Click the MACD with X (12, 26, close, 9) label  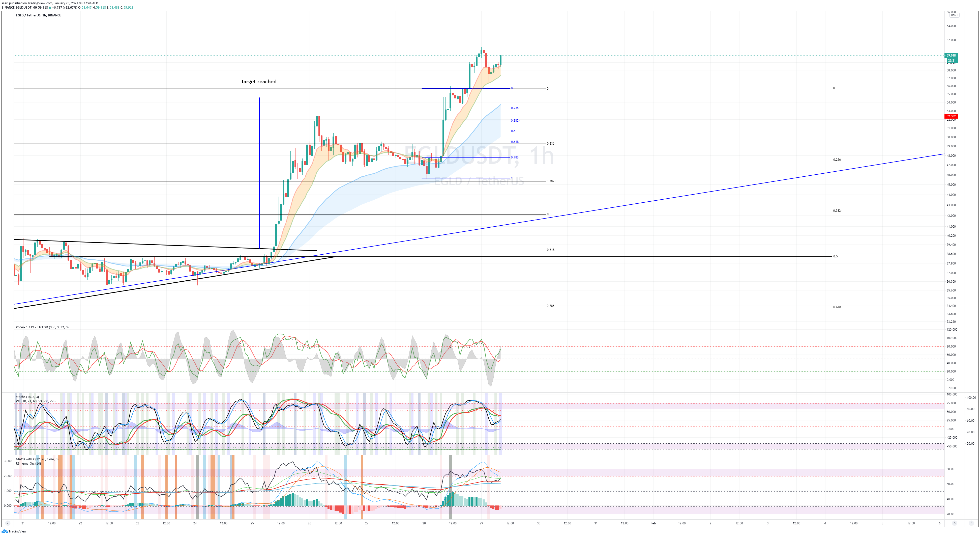coord(37,459)
